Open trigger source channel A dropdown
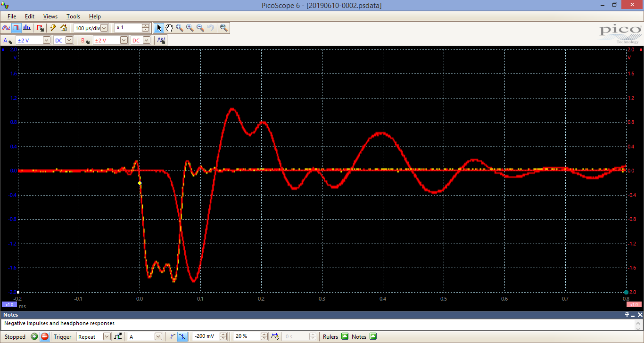644x343 pixels. (x=158, y=336)
